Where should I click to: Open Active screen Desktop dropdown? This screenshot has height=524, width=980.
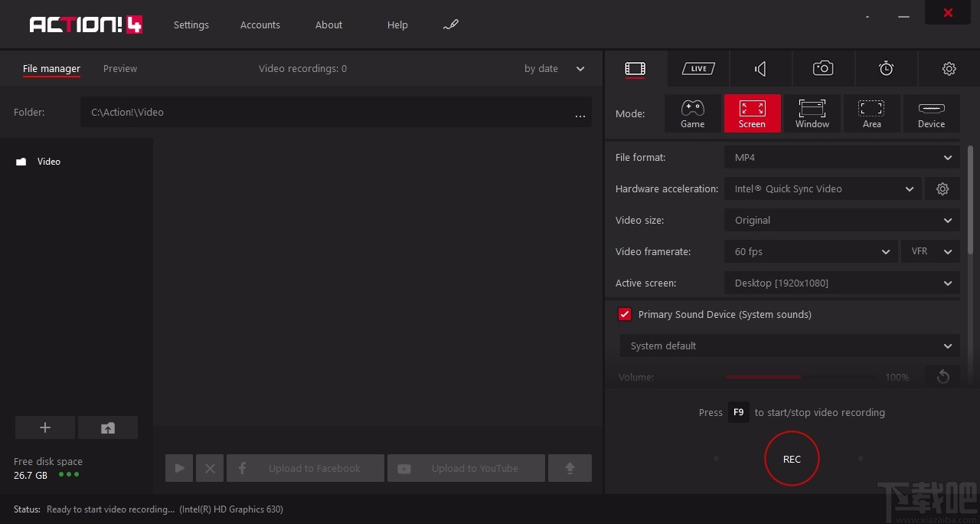tap(842, 283)
